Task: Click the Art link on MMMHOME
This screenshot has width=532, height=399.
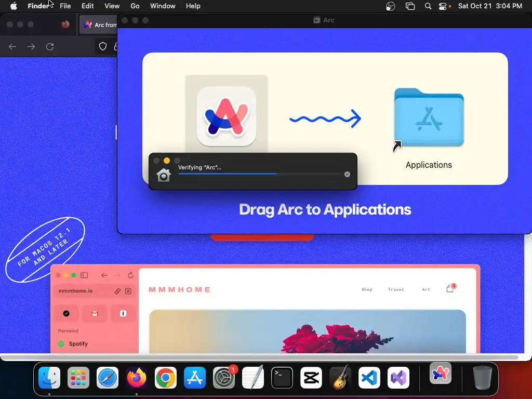Action: click(x=426, y=289)
